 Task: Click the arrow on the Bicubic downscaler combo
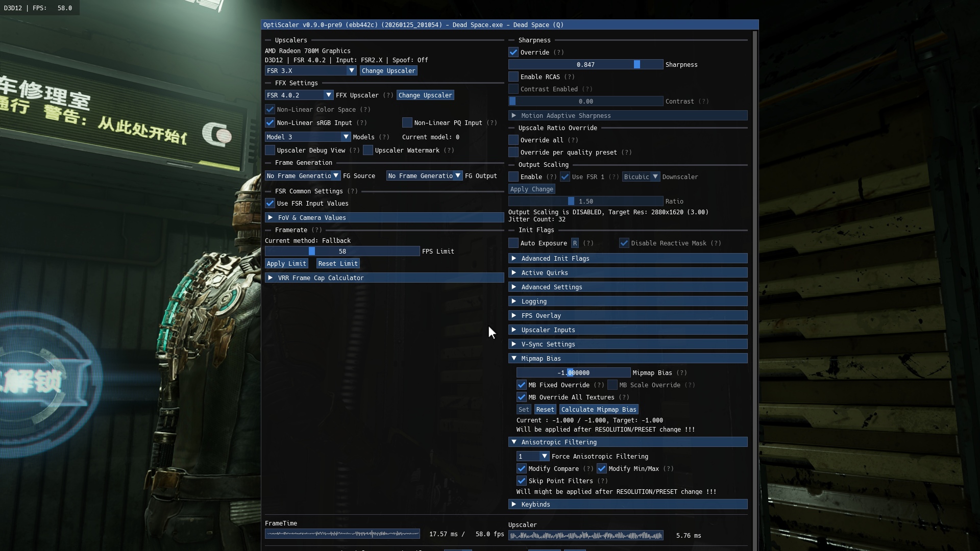[x=655, y=177]
